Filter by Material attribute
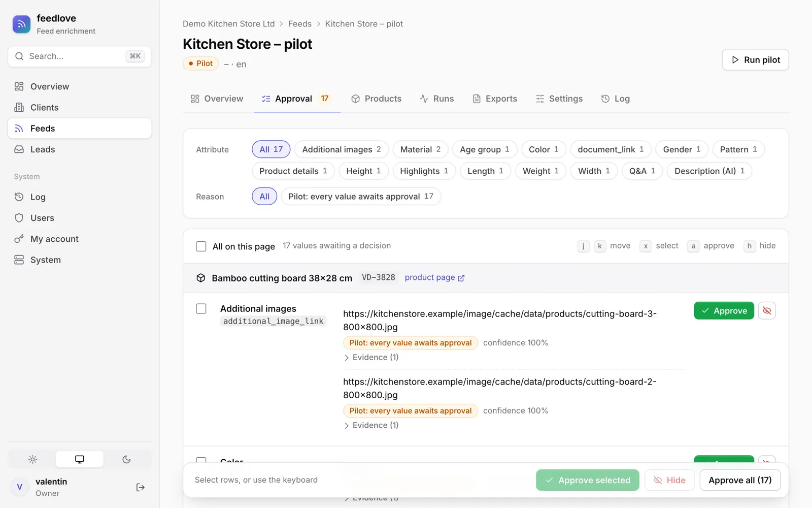 (x=420, y=149)
